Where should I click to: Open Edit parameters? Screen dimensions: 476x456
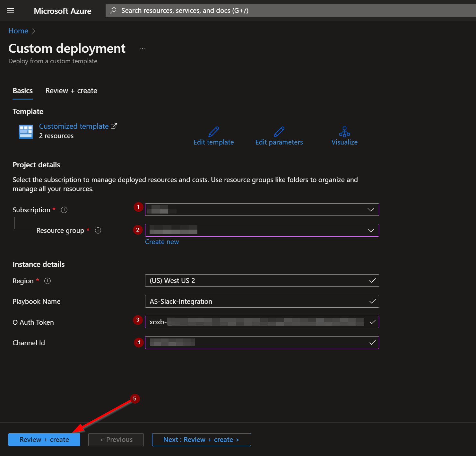coord(279,142)
